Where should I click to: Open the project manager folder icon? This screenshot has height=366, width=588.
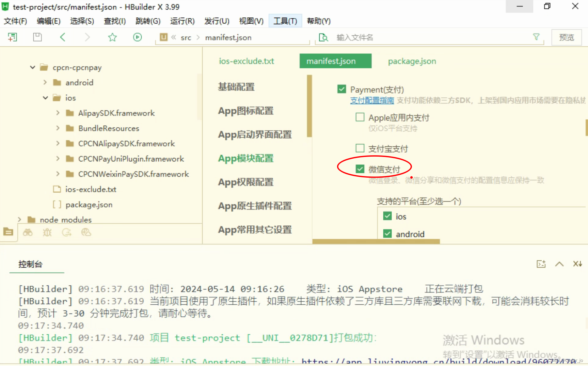(8, 232)
